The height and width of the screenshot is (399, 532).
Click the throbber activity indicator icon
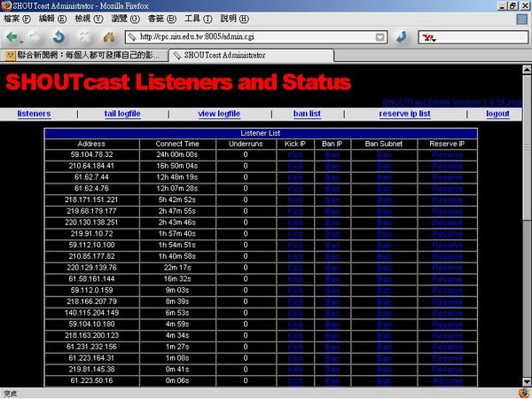pos(522,19)
